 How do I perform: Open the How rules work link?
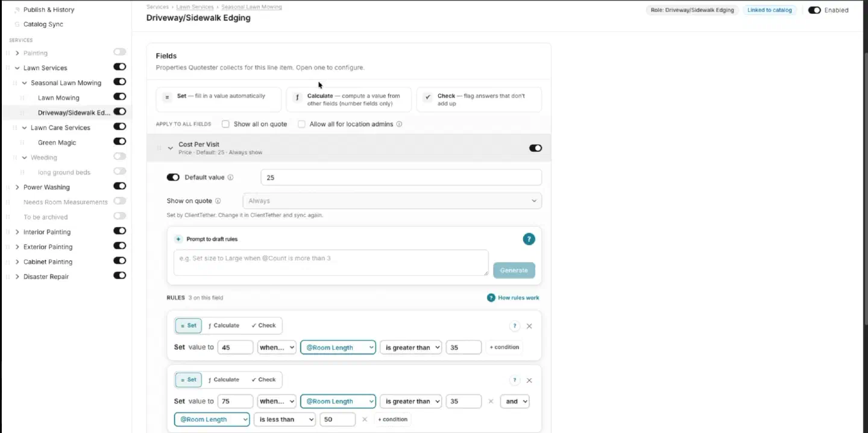(513, 297)
